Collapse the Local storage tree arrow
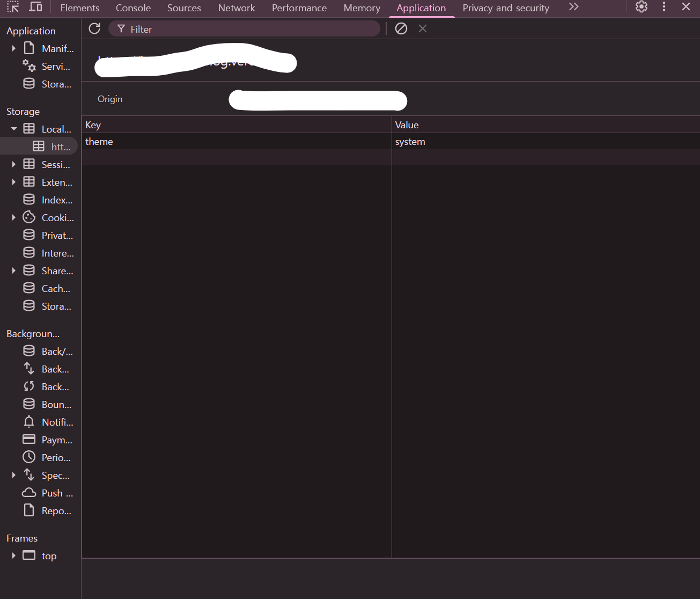Image resolution: width=700 pixels, height=599 pixels. click(x=13, y=129)
